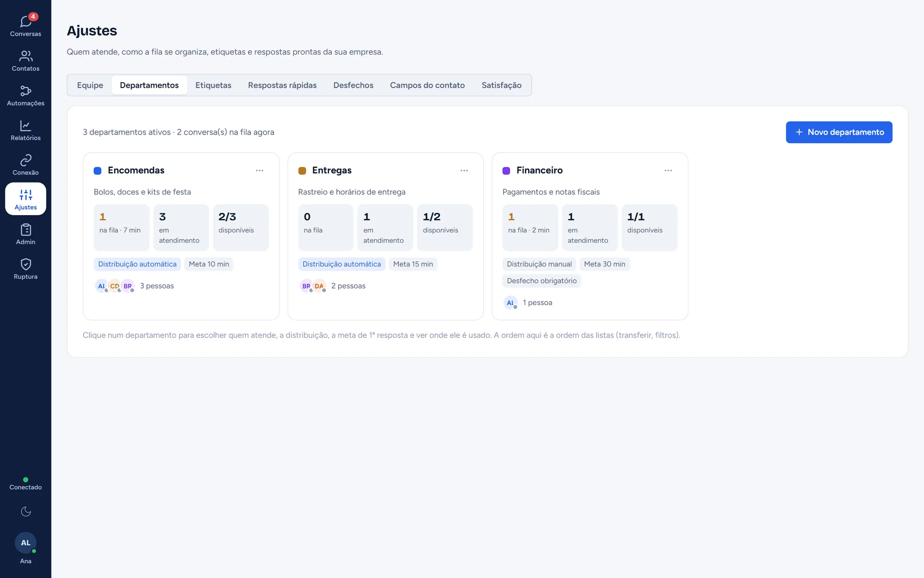Viewport: 924px width, 578px height.
Task: Select Ajustes in the sidebar
Action: pos(25,199)
